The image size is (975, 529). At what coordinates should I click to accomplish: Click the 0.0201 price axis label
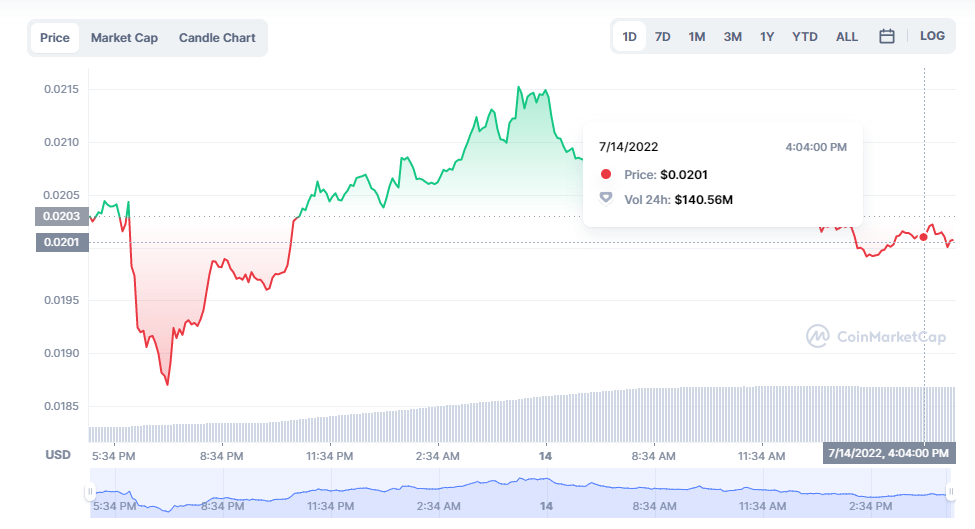(62, 242)
